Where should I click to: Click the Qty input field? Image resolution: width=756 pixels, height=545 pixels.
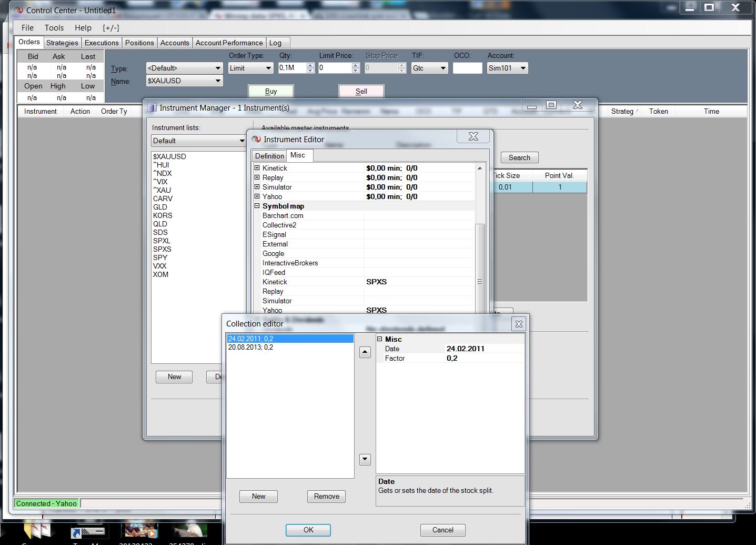(291, 68)
